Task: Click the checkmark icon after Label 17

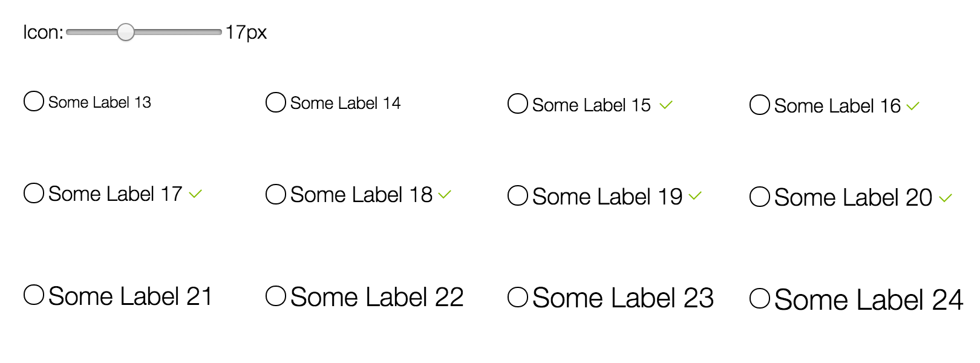Action: [195, 194]
